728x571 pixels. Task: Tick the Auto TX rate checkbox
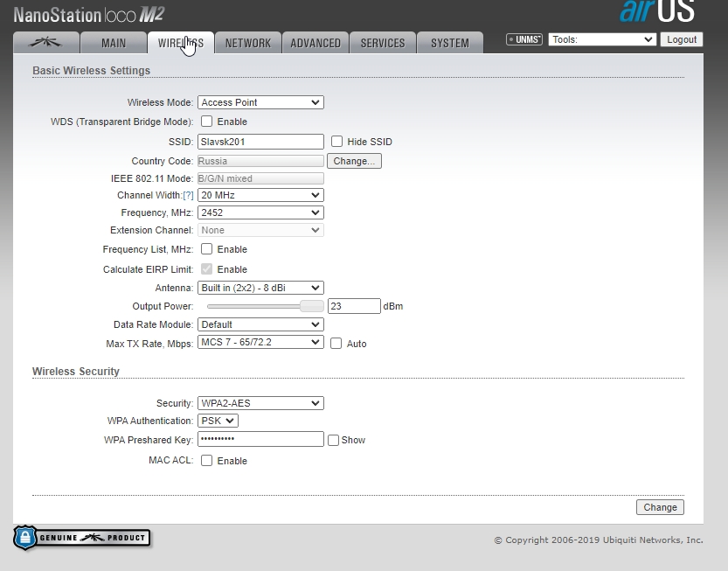coord(336,344)
